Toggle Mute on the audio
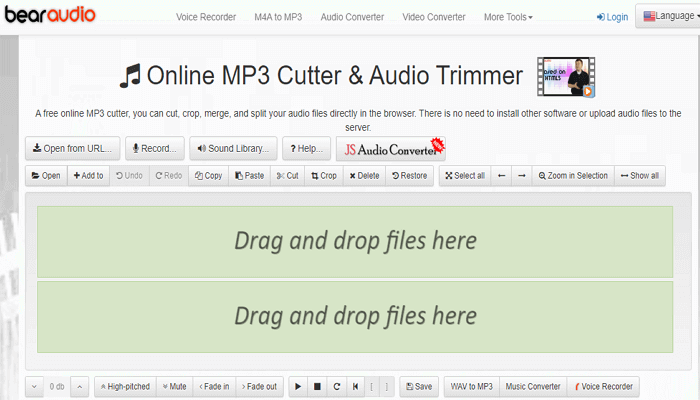700x400 pixels. [x=173, y=386]
